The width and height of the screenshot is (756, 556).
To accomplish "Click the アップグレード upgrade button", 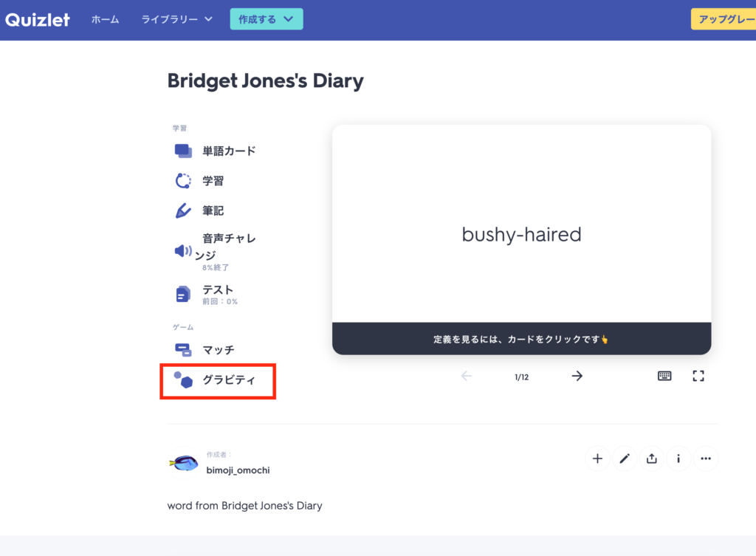I will [x=724, y=19].
